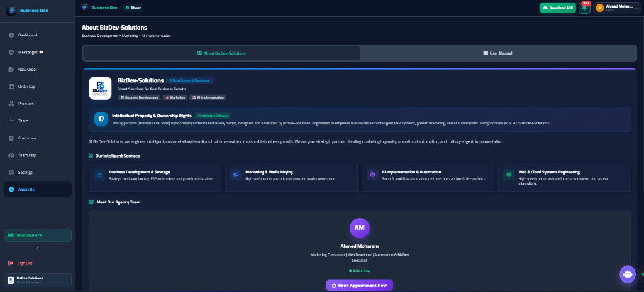Open the Dashboard sidebar icon
The image size is (644, 292).
tap(11, 35)
